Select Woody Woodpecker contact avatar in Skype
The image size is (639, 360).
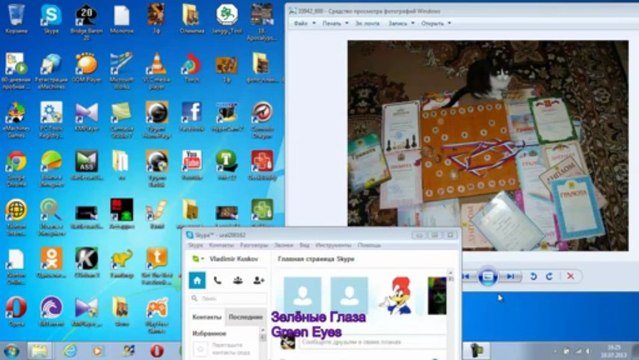[395, 296]
